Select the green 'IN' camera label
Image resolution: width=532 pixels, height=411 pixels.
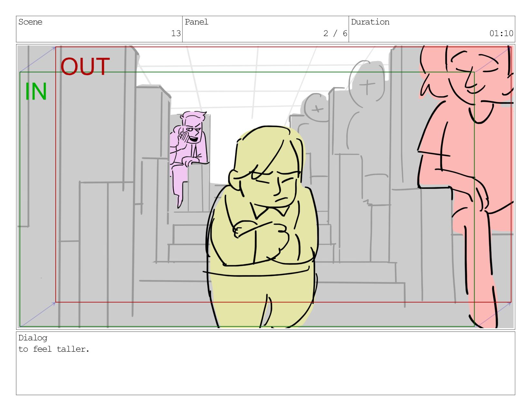coord(36,92)
